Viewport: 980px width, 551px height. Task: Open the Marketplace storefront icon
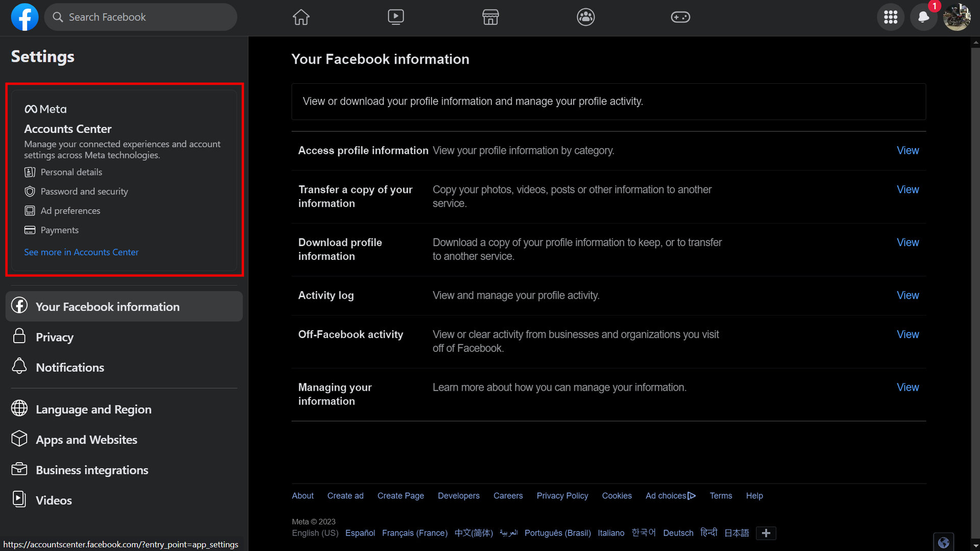491,17
